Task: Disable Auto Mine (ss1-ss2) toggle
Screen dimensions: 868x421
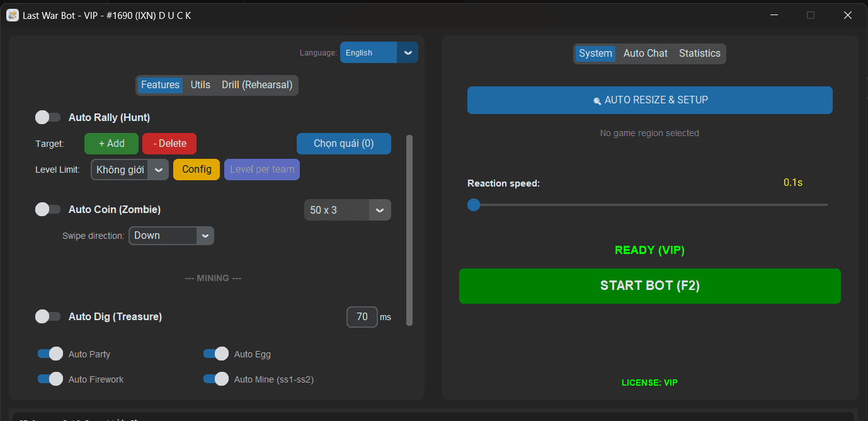Action: [215, 379]
